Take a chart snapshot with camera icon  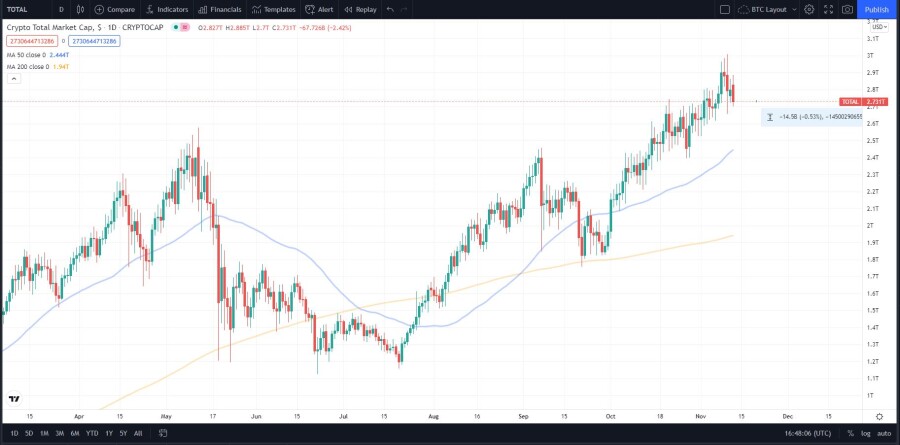pos(847,9)
